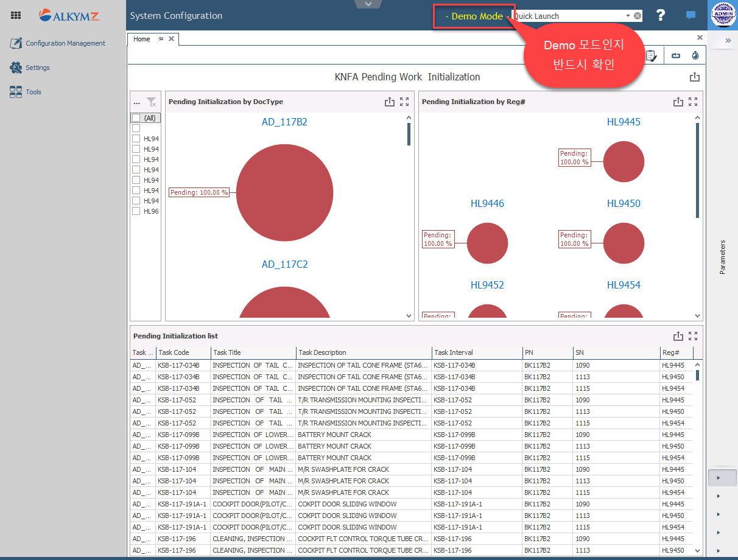
Task: Maximize the Pending Initialization by DocType chart
Action: click(404, 102)
